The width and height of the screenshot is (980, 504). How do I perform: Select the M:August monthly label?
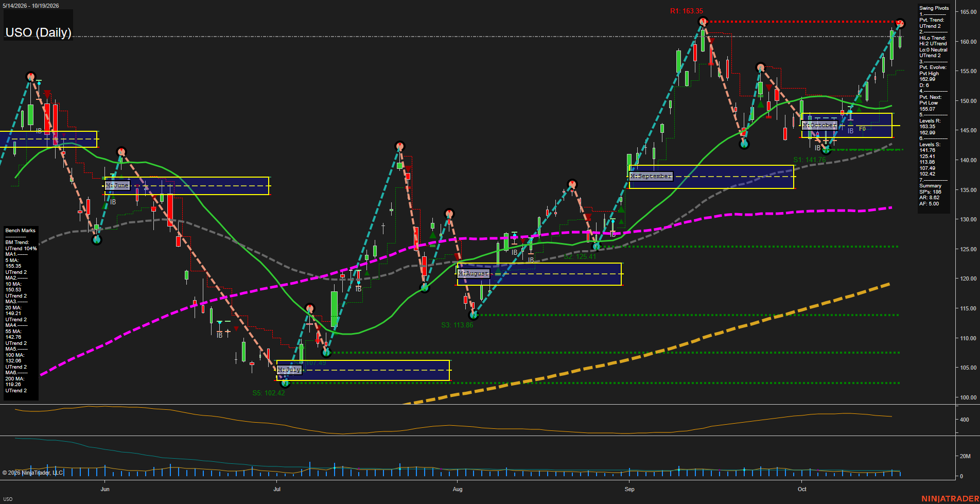point(474,273)
